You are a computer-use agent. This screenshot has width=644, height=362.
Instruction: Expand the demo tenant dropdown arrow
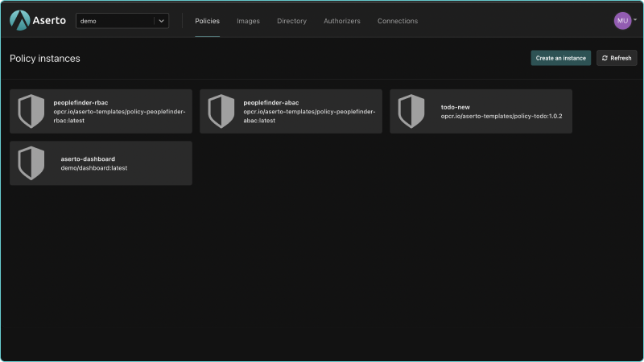point(162,21)
